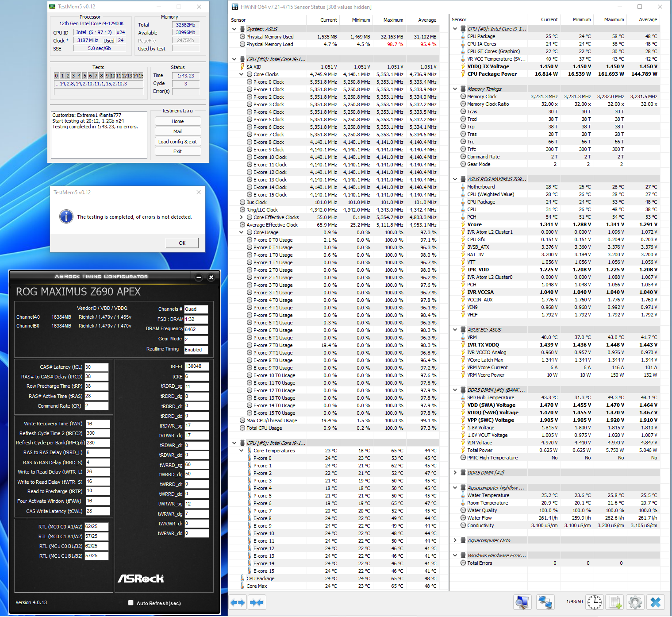
Task: Collapse the Core Temperatures node
Action: click(241, 451)
